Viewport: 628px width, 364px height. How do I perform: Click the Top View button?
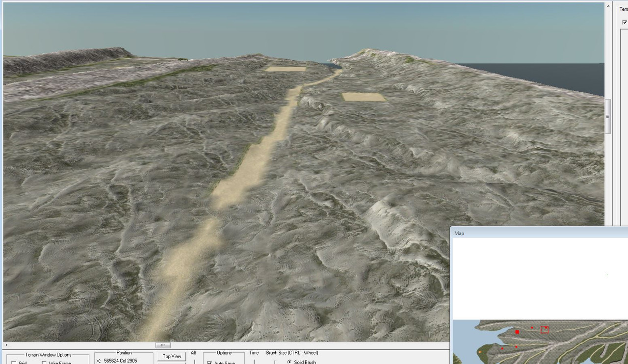pos(172,356)
